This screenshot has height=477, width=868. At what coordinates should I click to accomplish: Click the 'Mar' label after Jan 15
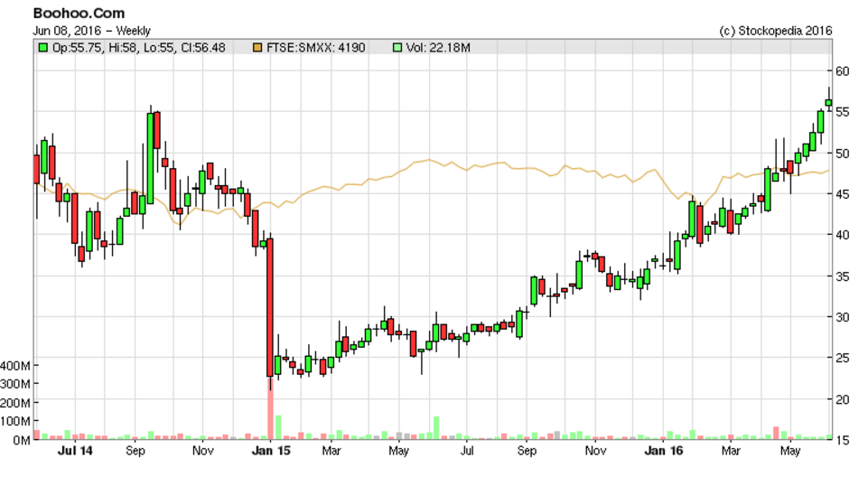coord(331,451)
